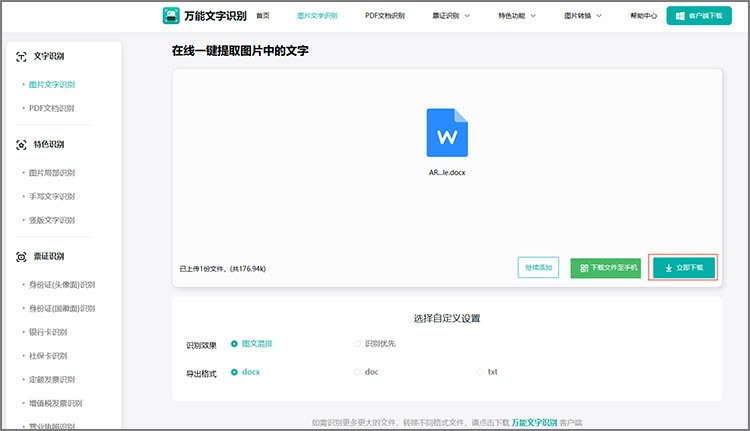Select the 识别优先 recognition option
The image size is (750, 431).
[357, 343]
